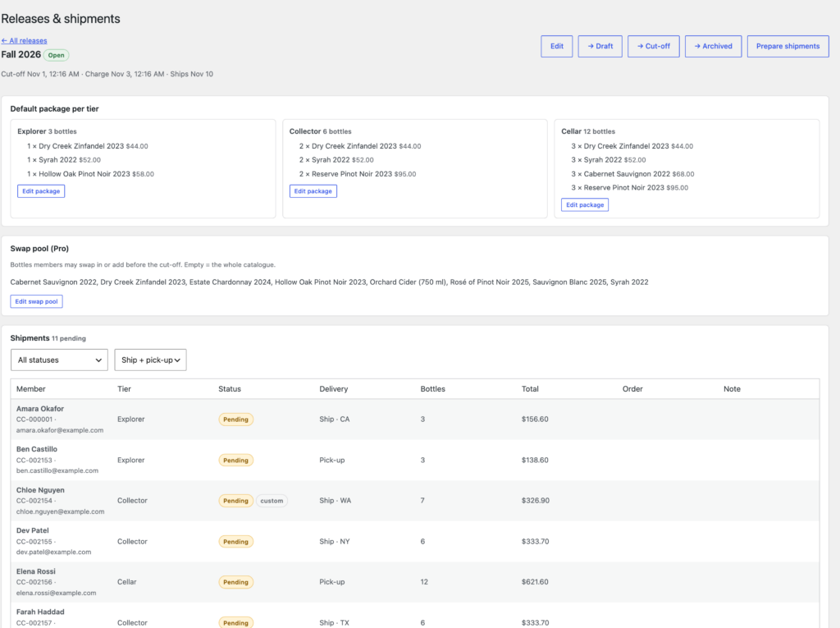Click the Swap pool (Pro) heading
Screen dimensions: 840x628
click(x=39, y=248)
